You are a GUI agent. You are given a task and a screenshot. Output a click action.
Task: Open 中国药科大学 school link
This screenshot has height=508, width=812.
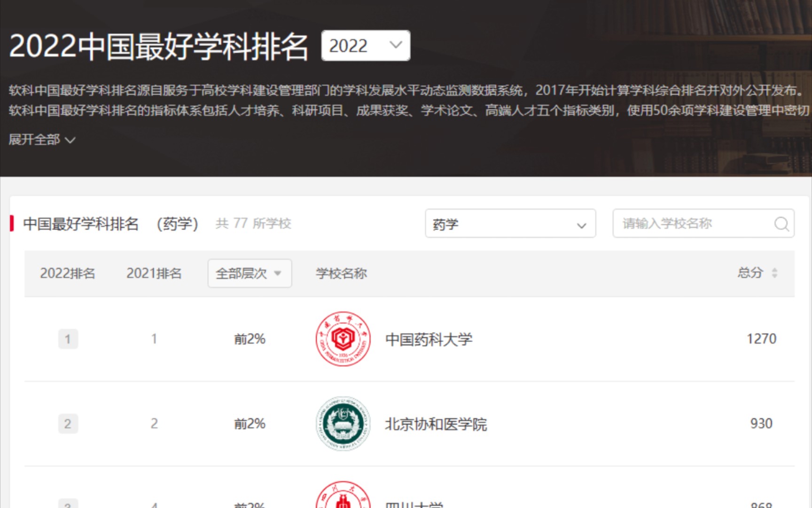pyautogui.click(x=429, y=339)
